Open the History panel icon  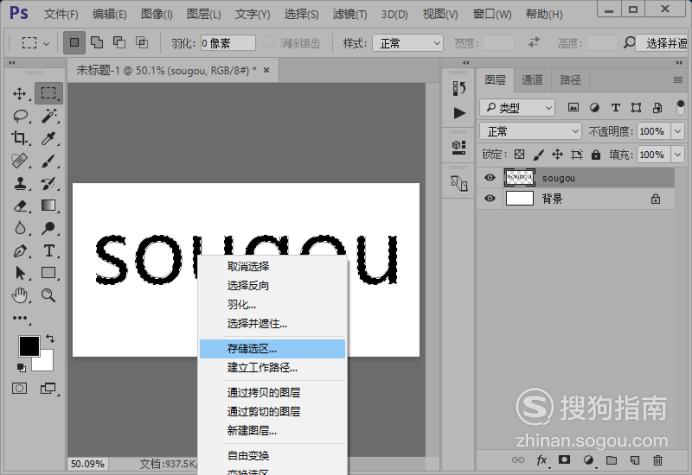click(459, 88)
